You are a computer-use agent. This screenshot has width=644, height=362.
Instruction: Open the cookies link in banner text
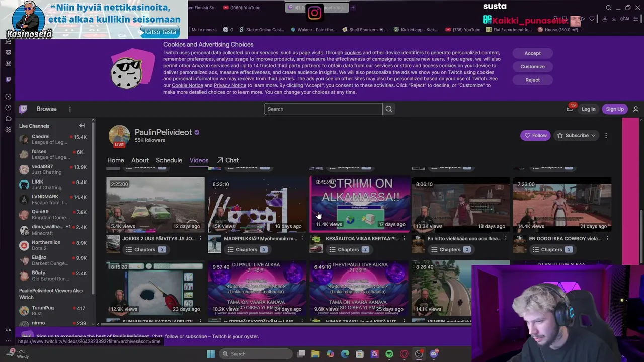[353, 53]
